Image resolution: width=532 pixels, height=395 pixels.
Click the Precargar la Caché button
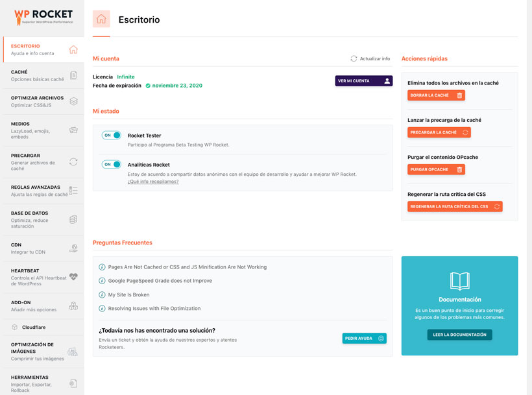[x=439, y=132]
